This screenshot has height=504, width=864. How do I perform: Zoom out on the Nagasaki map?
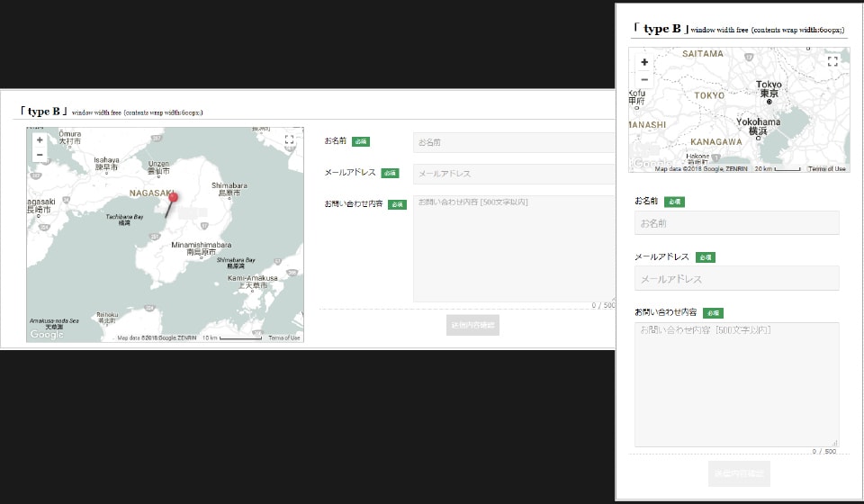click(40, 155)
